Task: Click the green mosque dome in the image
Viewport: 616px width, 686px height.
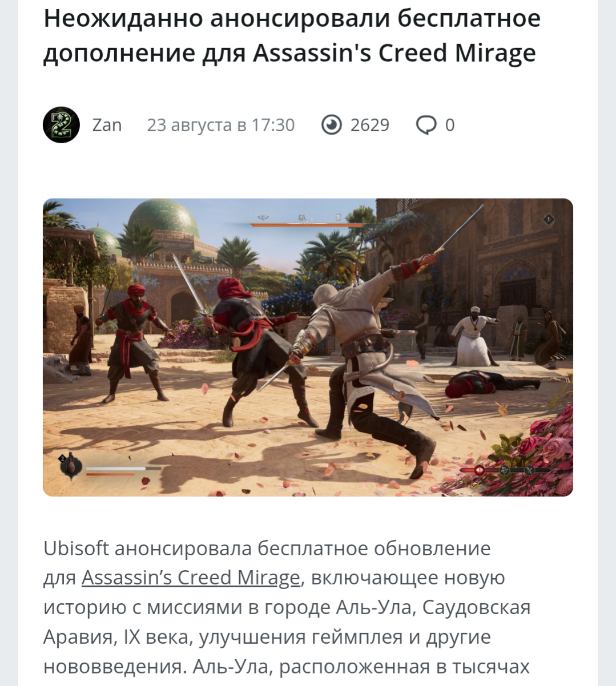Action: tap(163, 219)
